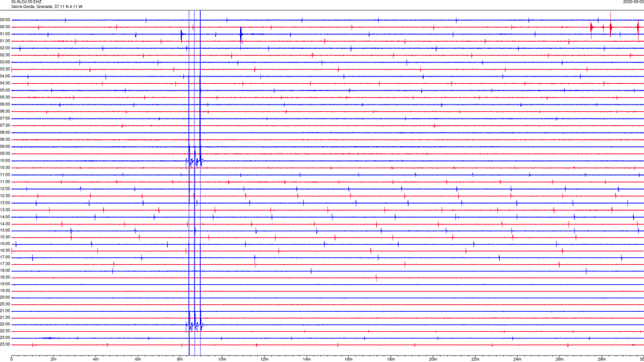Choose the 06:00 time label

pos(5,105)
